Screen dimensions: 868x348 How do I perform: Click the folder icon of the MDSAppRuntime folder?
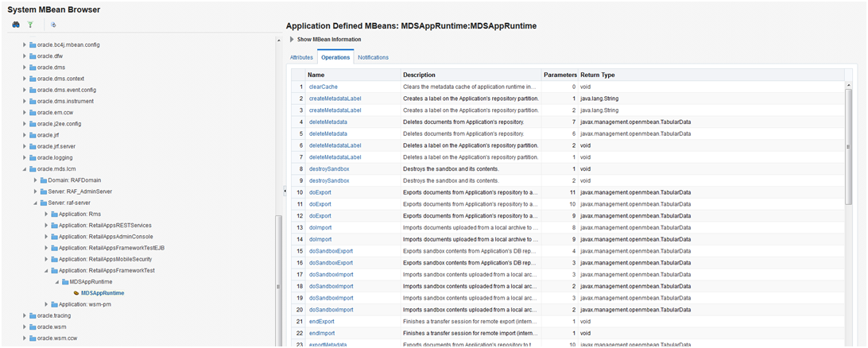tap(65, 282)
